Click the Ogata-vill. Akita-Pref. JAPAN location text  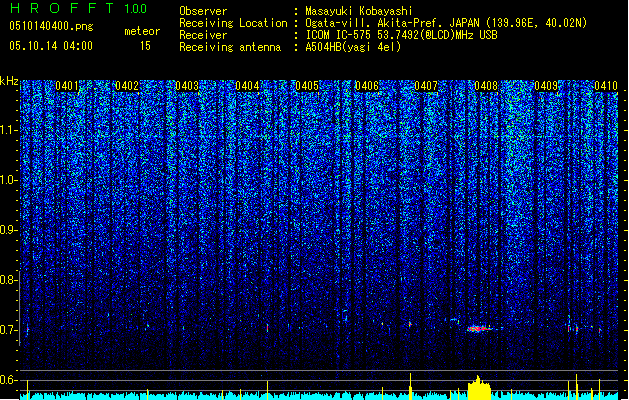click(x=446, y=23)
